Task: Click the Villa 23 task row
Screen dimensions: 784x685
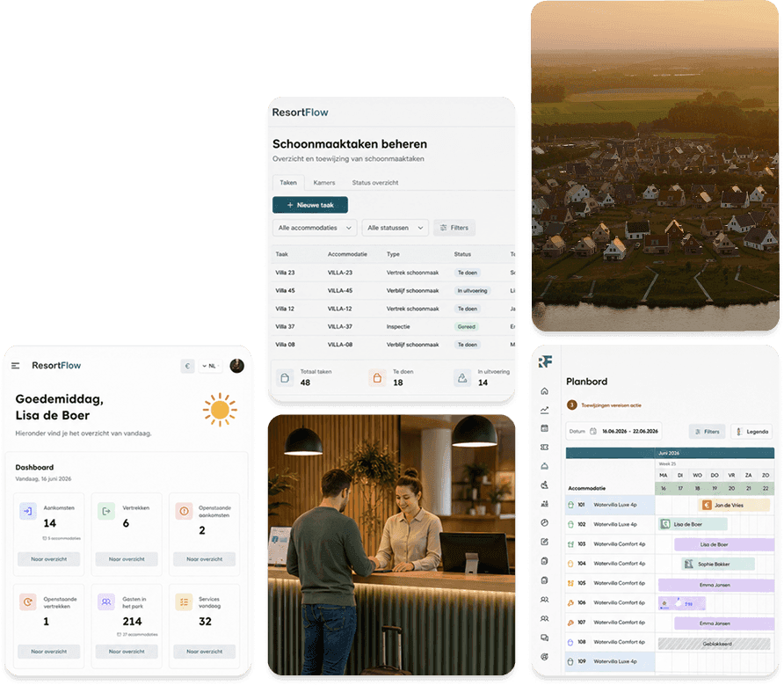Action: coord(393,273)
